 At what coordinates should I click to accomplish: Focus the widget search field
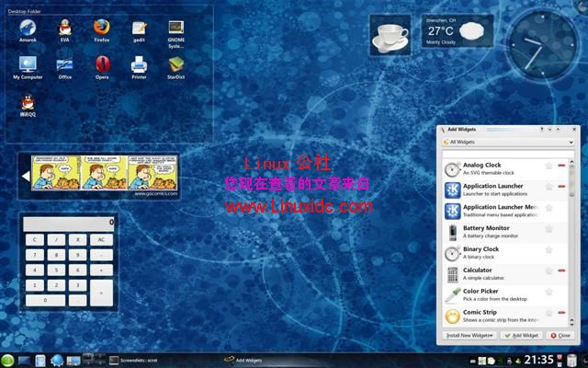pyautogui.click(x=508, y=154)
